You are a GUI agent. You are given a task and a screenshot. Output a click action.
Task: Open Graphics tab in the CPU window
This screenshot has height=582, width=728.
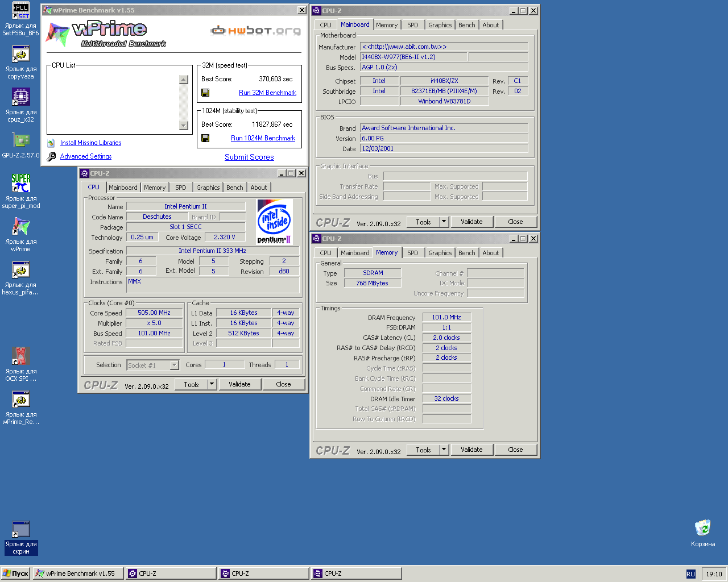coord(208,188)
